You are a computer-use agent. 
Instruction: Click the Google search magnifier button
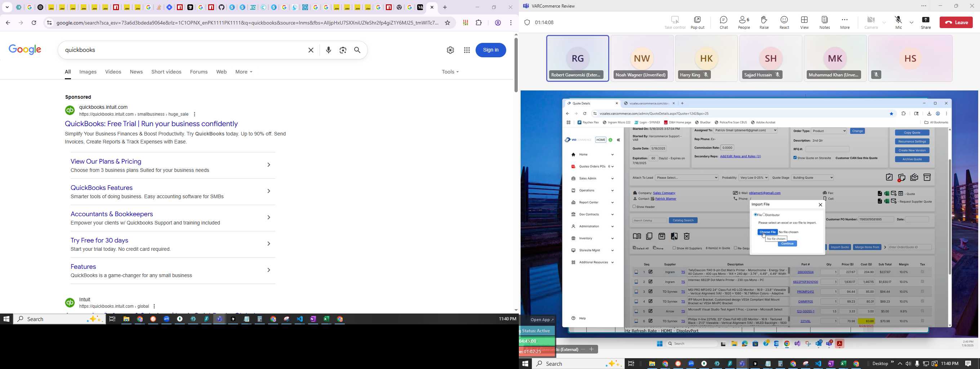click(x=357, y=50)
